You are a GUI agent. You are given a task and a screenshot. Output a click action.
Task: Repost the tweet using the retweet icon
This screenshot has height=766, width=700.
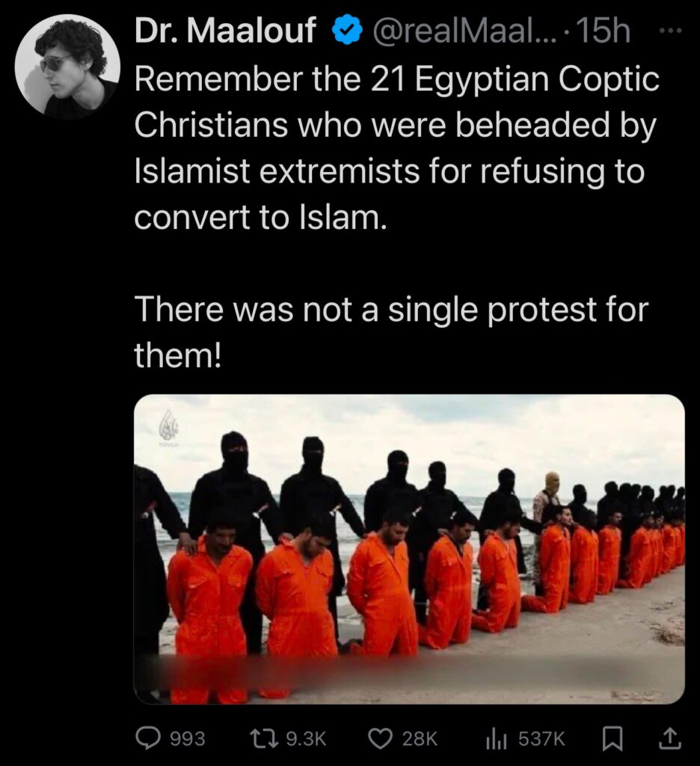tap(264, 738)
